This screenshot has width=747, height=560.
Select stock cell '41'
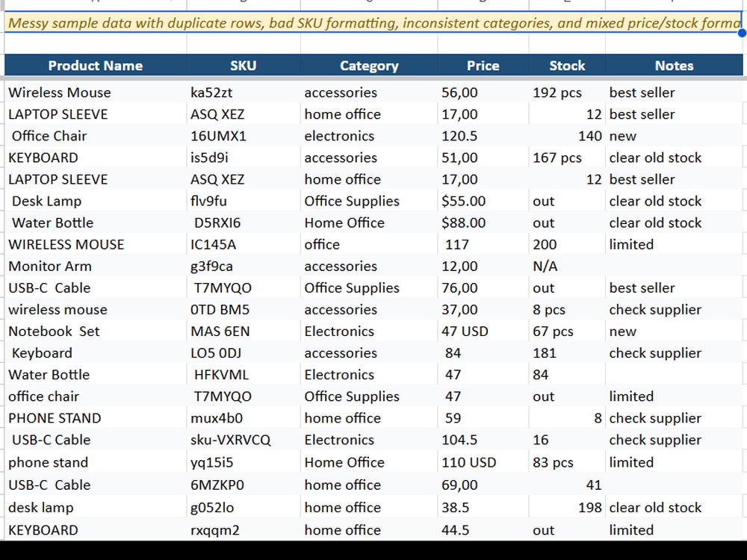pyautogui.click(x=567, y=485)
